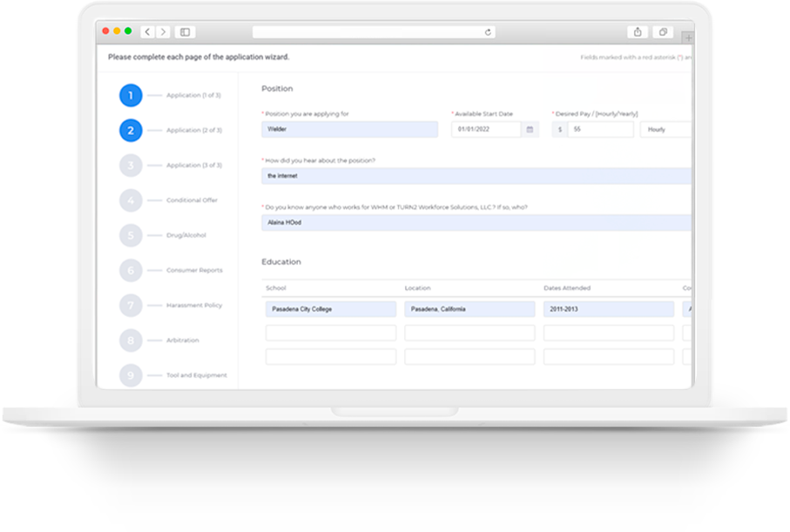Click the Position section heading
This screenshot has width=790, height=532.
click(277, 89)
